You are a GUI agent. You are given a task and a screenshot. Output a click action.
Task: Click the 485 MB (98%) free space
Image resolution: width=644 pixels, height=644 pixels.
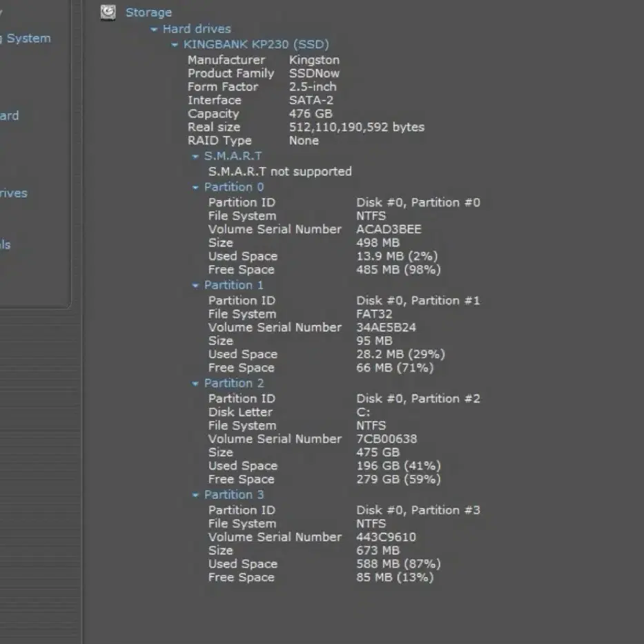pyautogui.click(x=399, y=270)
